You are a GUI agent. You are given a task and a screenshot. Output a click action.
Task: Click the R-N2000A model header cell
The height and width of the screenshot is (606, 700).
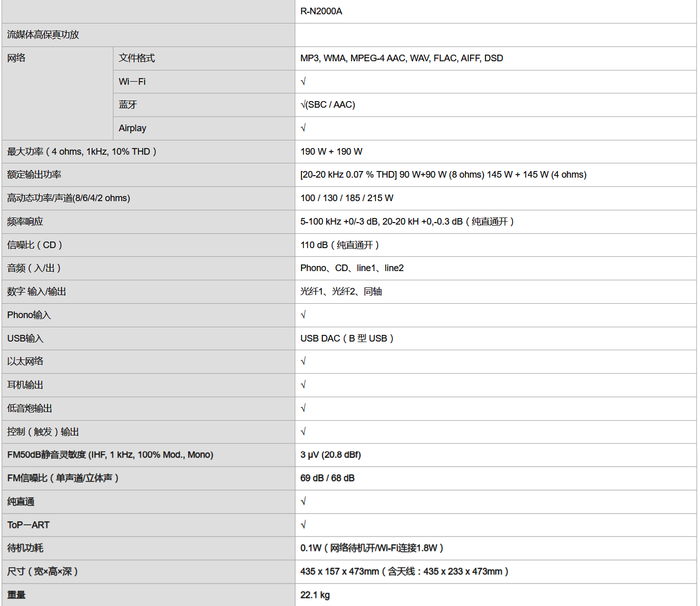tap(321, 11)
